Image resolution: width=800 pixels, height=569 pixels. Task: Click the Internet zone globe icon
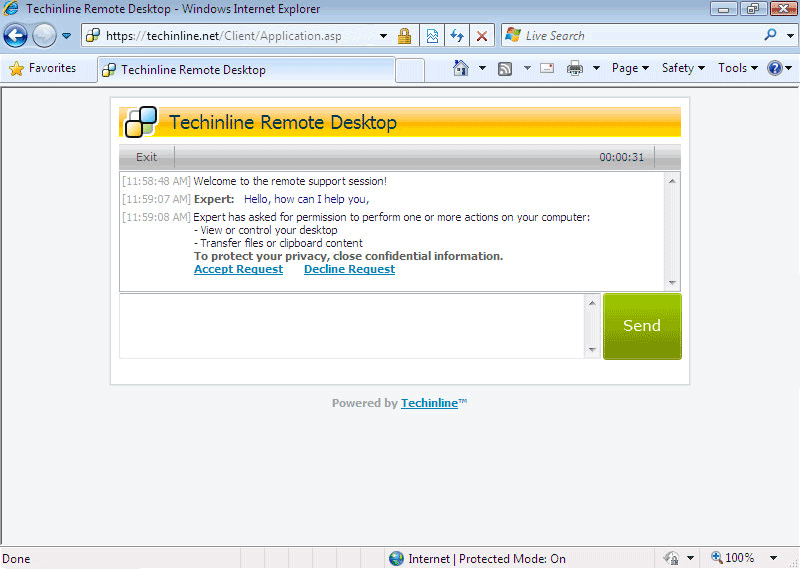(396, 559)
